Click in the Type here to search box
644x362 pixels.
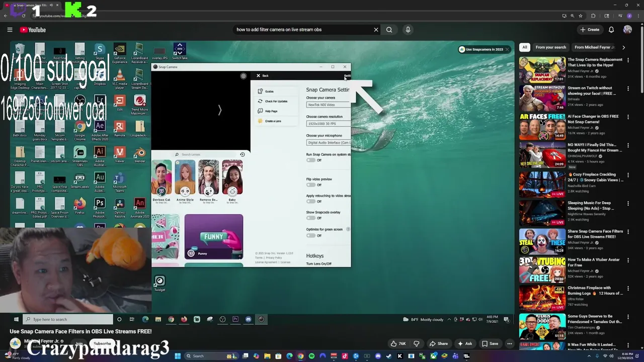coord(68,319)
